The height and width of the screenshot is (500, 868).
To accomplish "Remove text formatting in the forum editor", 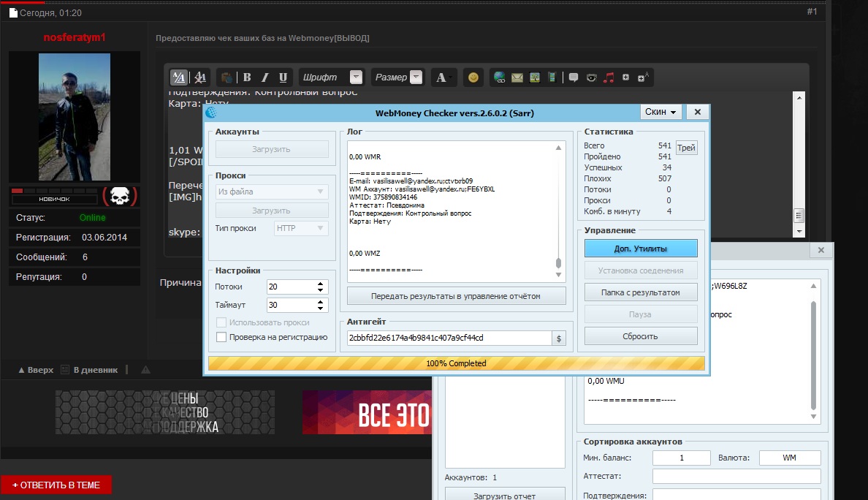I will 200,77.
